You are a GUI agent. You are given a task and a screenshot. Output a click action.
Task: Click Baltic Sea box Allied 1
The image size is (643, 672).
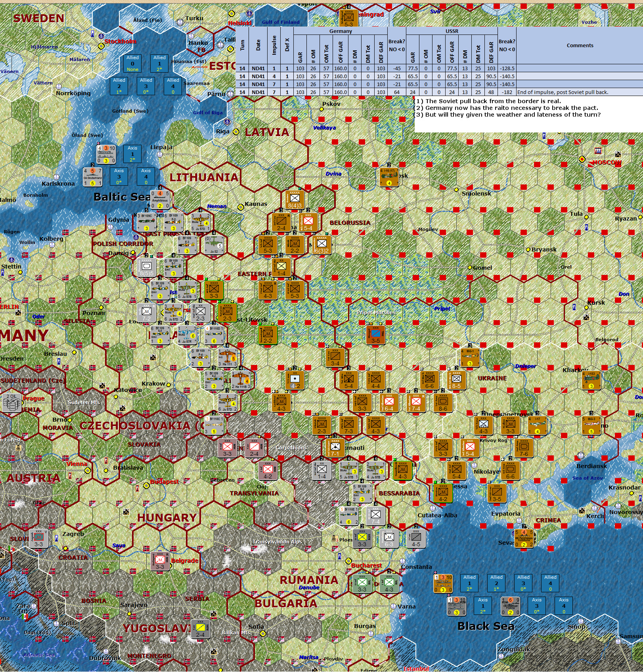[159, 63]
